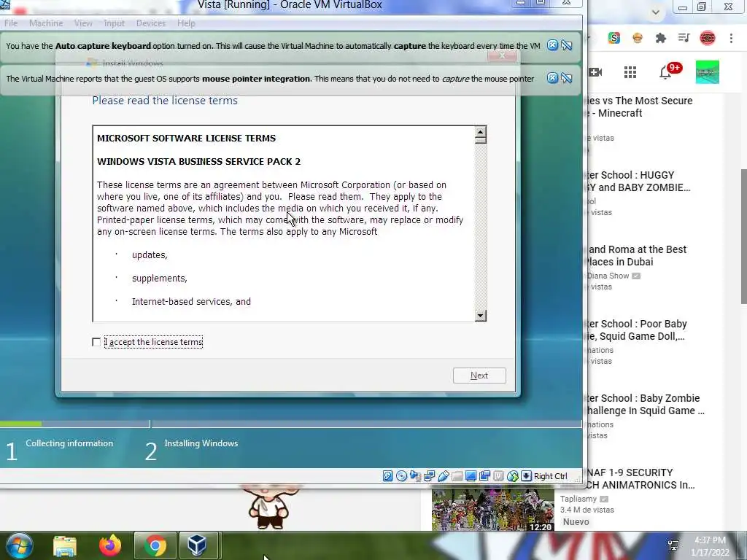
Task: Suppress future Auto capture keyboard messages icon
Action: click(566, 45)
